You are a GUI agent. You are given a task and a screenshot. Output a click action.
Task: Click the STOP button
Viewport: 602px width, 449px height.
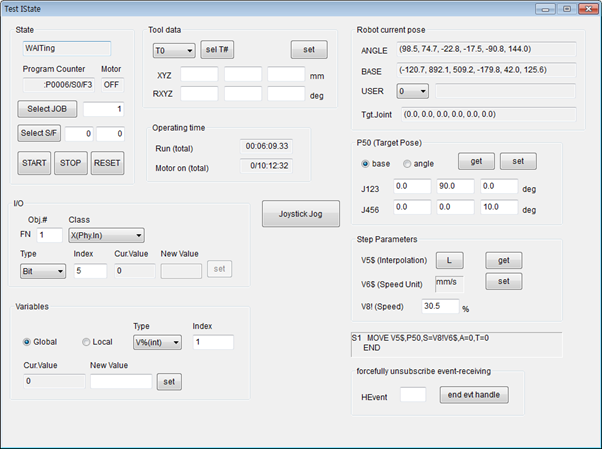pos(71,163)
